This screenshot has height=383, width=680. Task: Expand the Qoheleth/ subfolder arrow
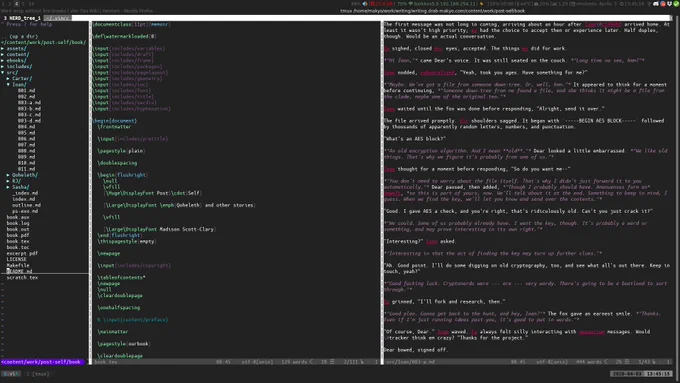click(x=8, y=175)
